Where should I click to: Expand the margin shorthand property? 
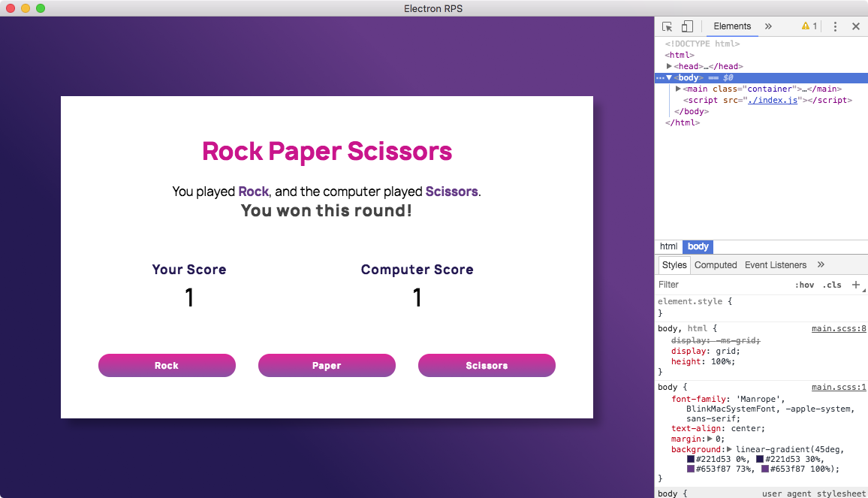coord(710,439)
